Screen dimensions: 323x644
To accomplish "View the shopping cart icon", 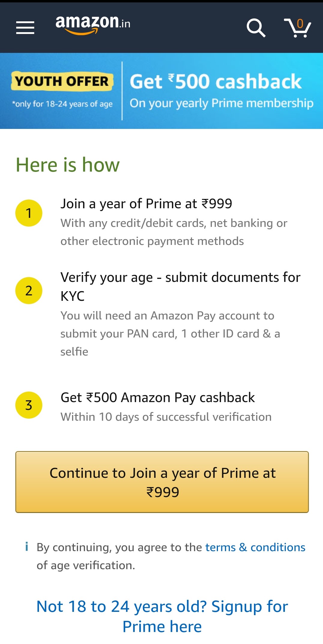I will 297,28.
